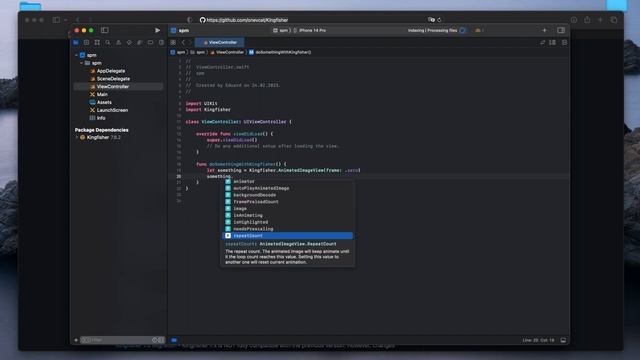Image resolution: width=640 pixels, height=360 pixels.
Task: Toggle the Xcode inspector panel
Action: (561, 30)
